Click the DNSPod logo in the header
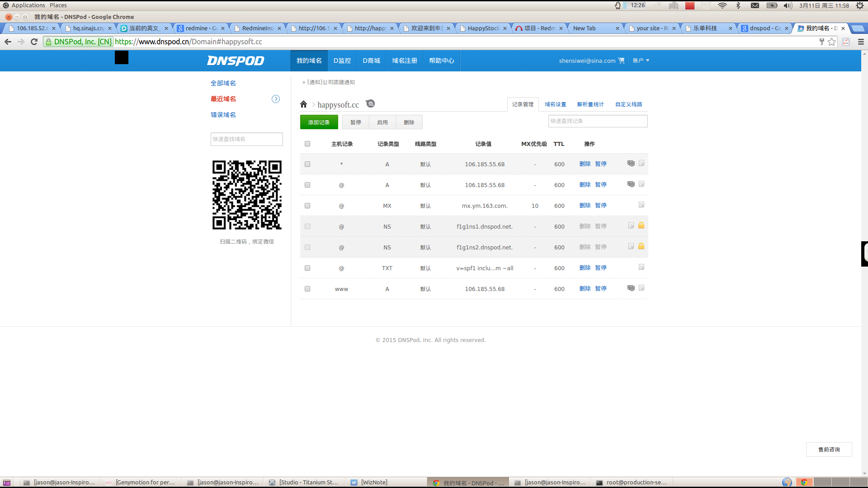This screenshot has width=868, height=488. coord(235,60)
